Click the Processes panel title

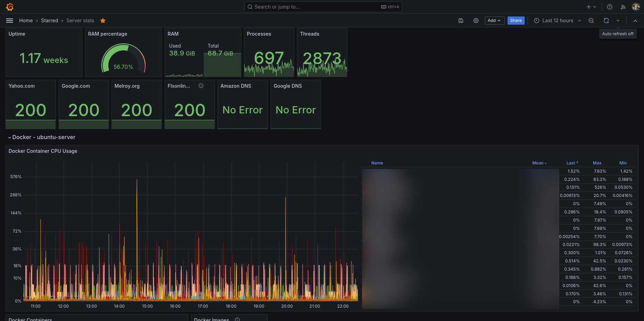pyautogui.click(x=259, y=34)
